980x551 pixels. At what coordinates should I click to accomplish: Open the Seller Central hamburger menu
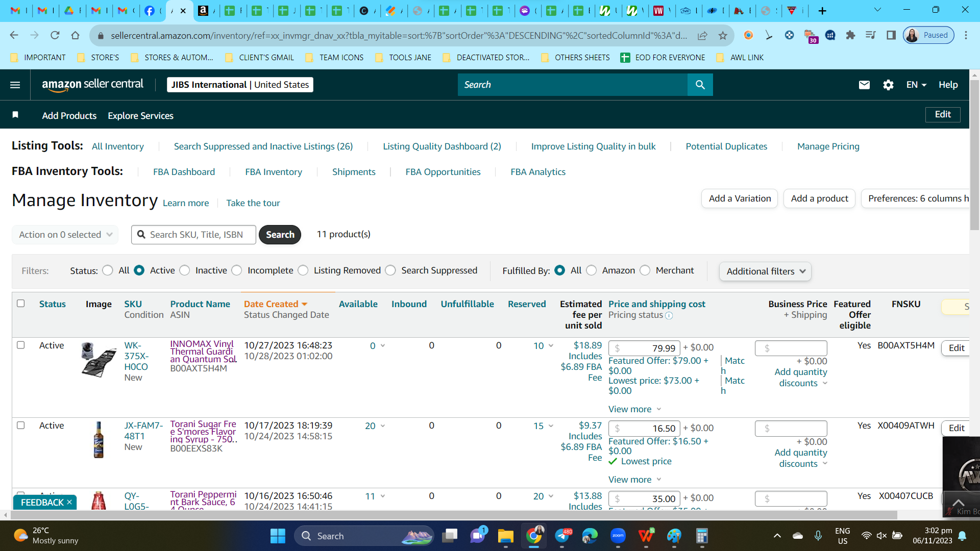click(x=15, y=85)
